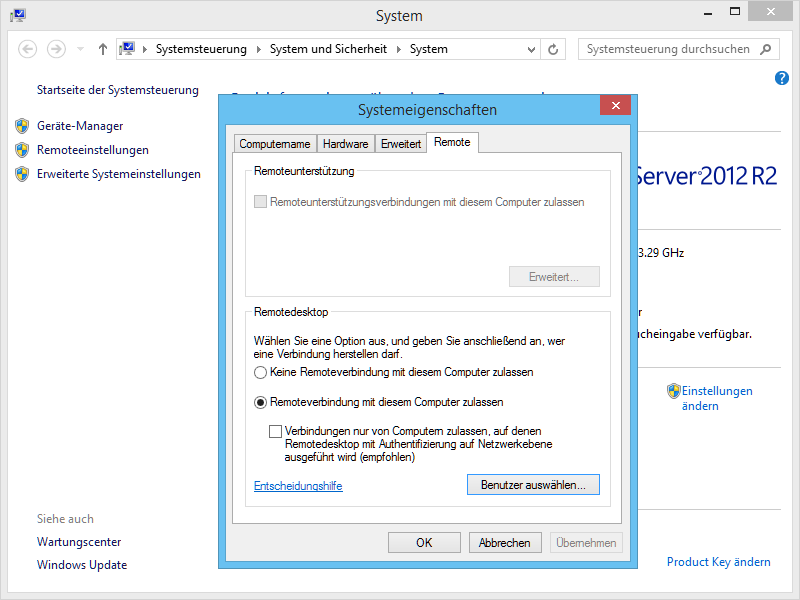This screenshot has height=600, width=800.
Task: Select the Remote tab
Action: click(452, 142)
